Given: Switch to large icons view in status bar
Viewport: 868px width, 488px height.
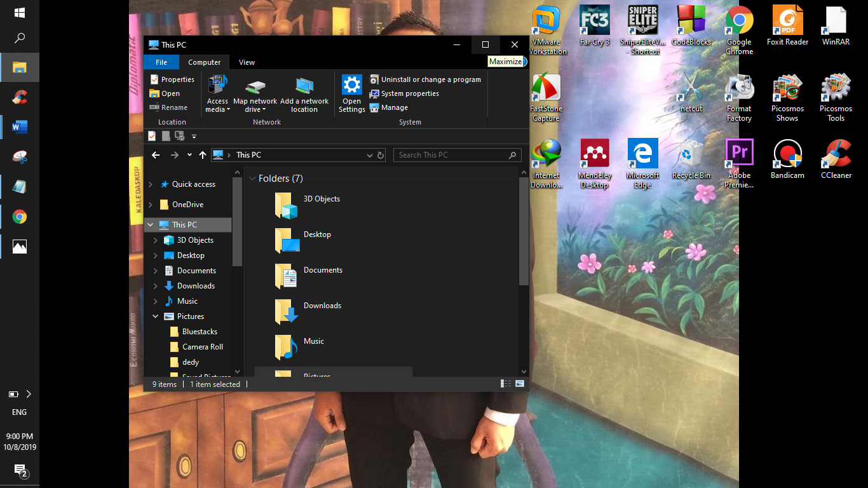Looking at the screenshot, I should (520, 384).
